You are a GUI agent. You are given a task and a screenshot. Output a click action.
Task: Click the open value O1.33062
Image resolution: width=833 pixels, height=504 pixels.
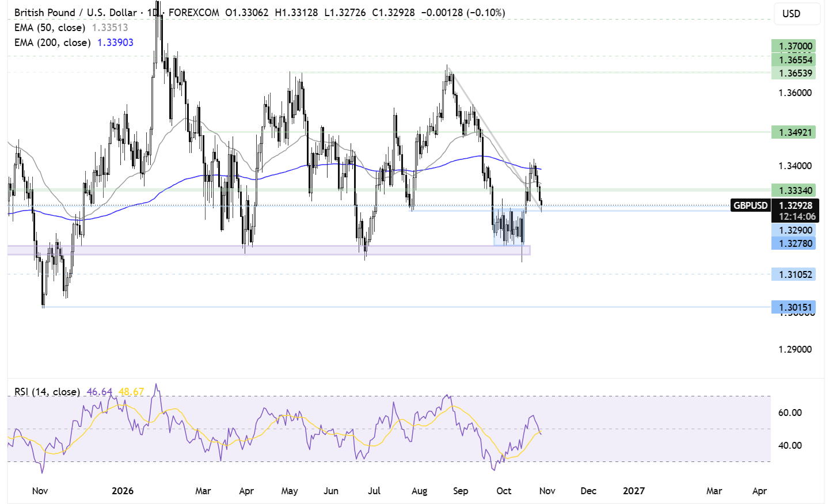pos(247,12)
